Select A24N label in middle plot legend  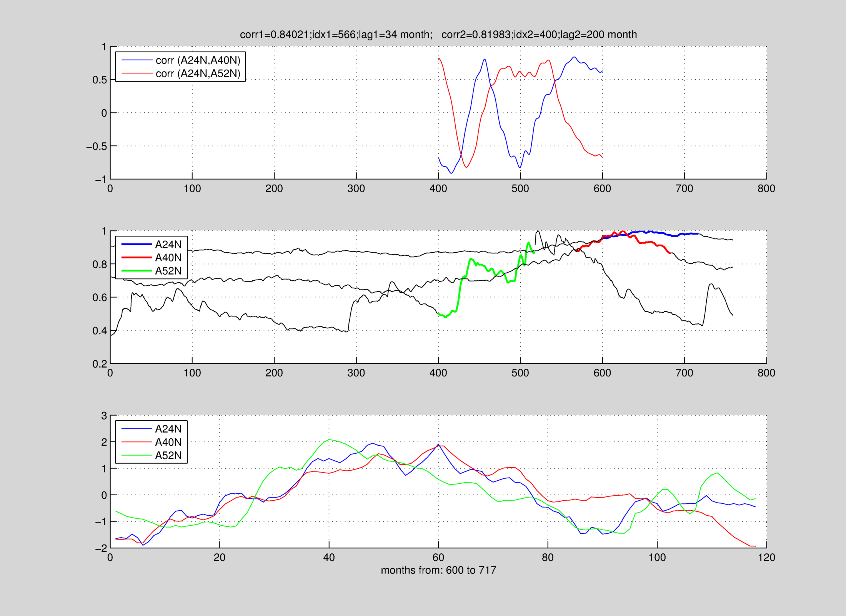click(x=168, y=245)
